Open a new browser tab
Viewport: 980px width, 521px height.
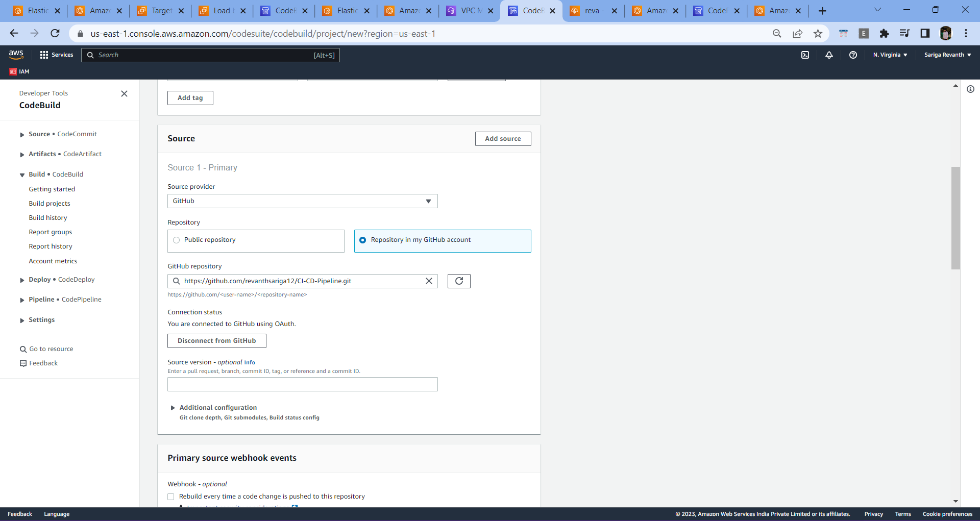(822, 11)
